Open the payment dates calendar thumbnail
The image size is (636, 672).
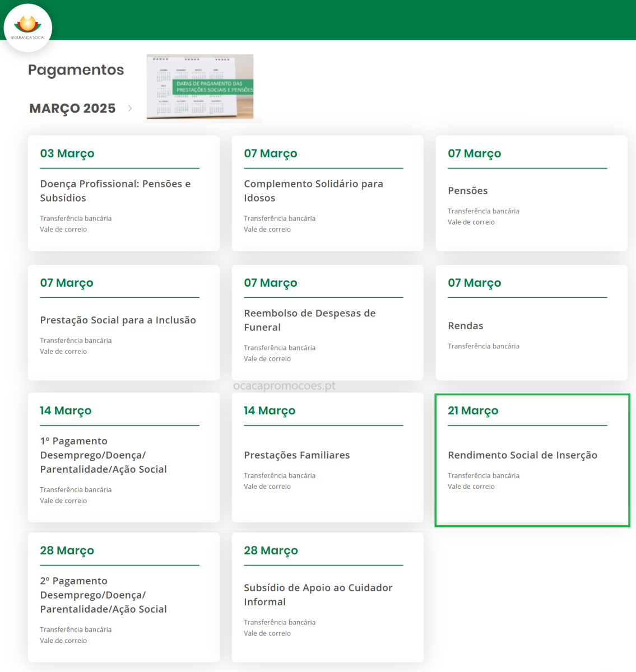click(x=200, y=86)
